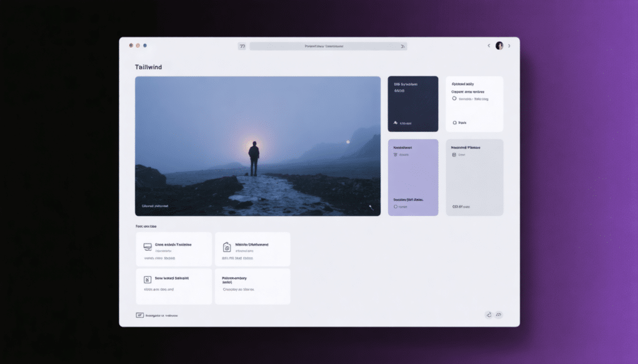Click the footer label beside the card icon
The width and height of the screenshot is (638, 364).
click(x=161, y=315)
